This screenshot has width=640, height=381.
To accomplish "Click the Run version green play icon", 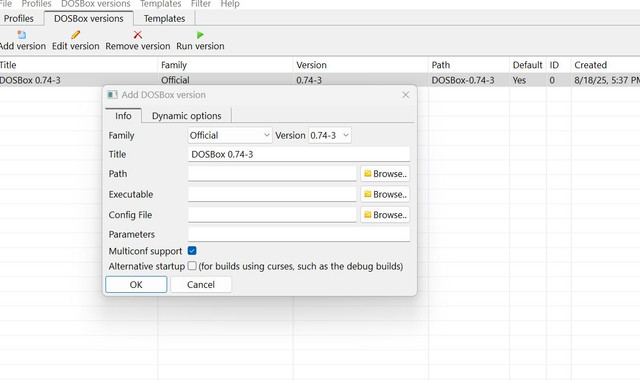I will (200, 35).
